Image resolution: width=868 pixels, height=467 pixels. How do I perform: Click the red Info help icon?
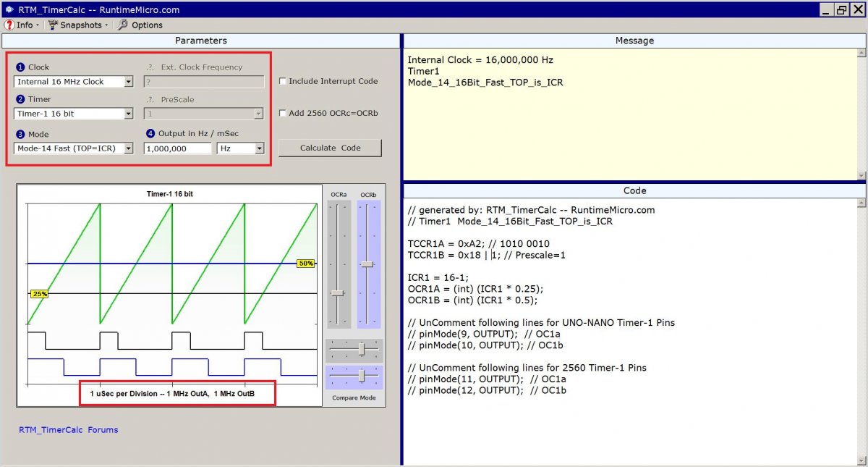point(9,25)
